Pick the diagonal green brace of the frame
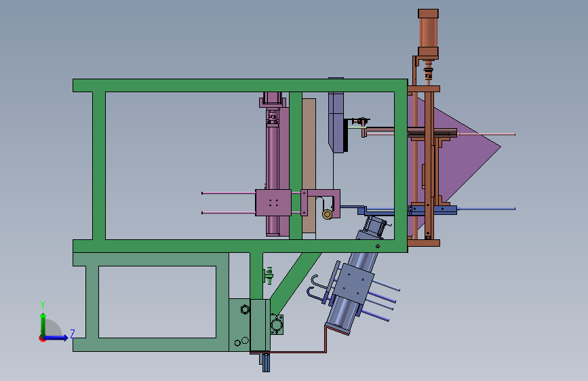 (295, 283)
